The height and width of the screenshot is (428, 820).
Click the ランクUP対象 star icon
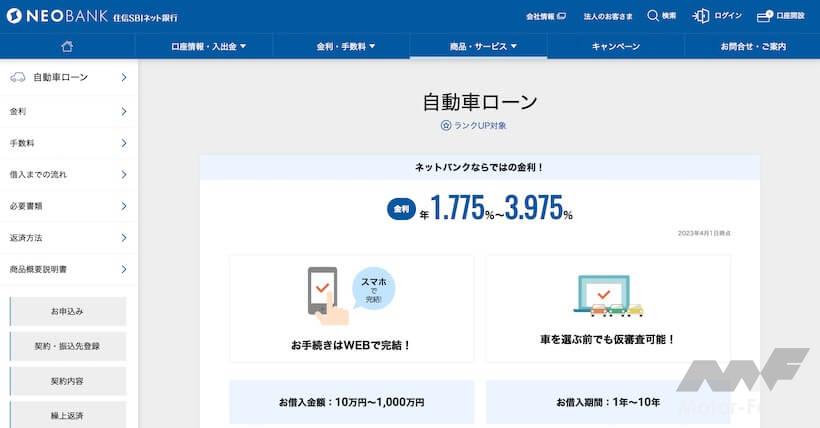coord(446,126)
